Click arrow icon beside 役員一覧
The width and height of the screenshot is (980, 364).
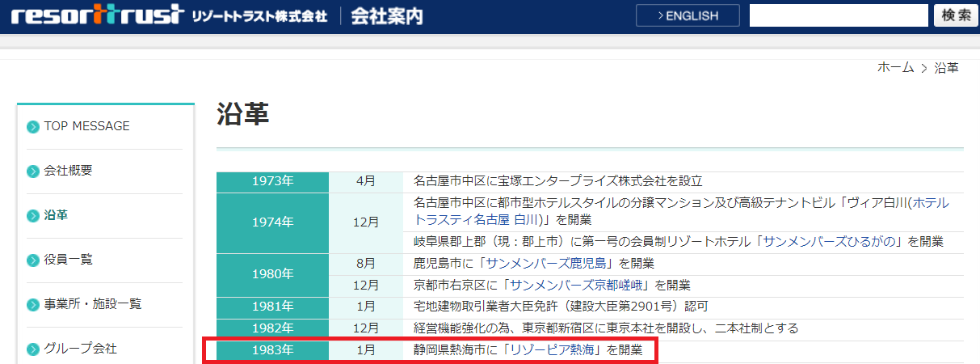[x=33, y=260]
